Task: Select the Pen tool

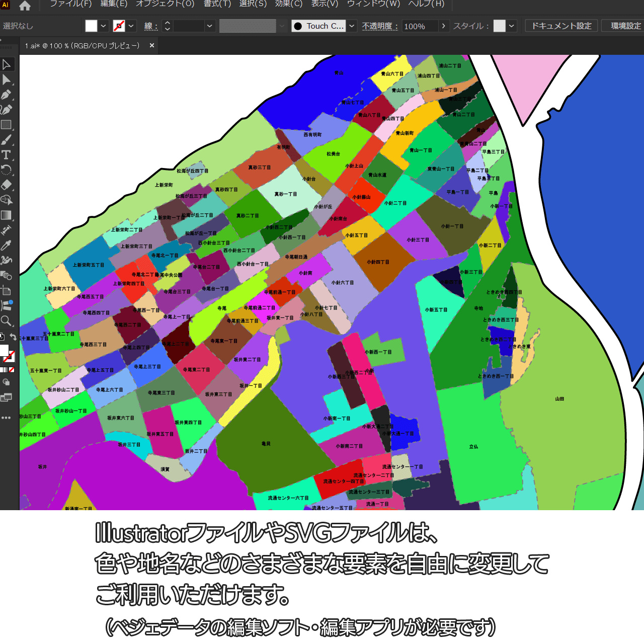Action: pos(7,95)
